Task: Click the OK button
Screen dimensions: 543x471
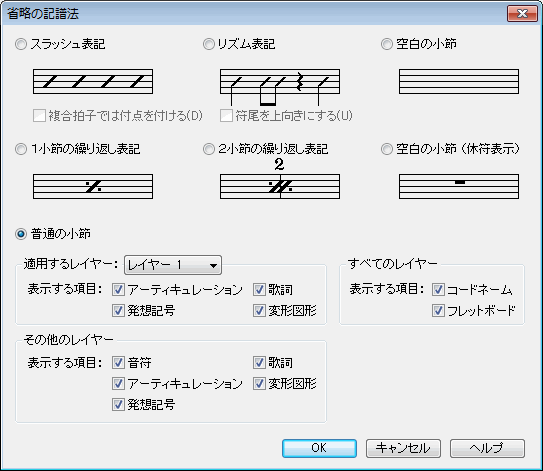Action: 319,448
